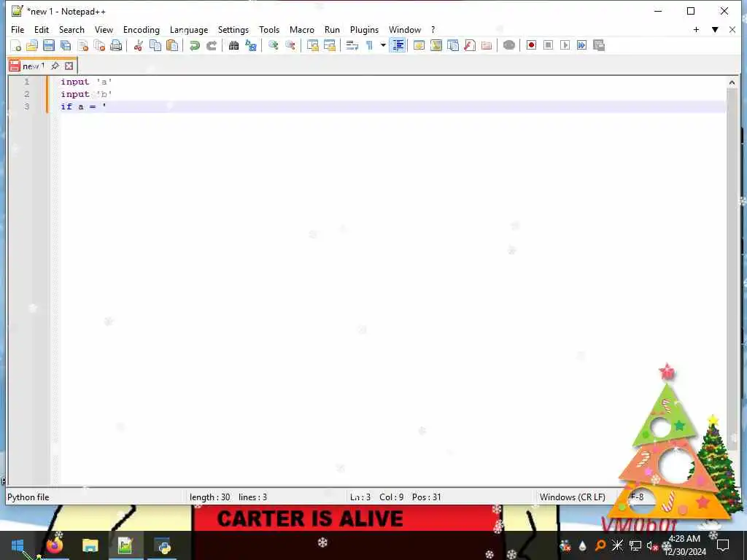Open the Windows Start menu
This screenshot has height=560, width=747.
click(18, 545)
